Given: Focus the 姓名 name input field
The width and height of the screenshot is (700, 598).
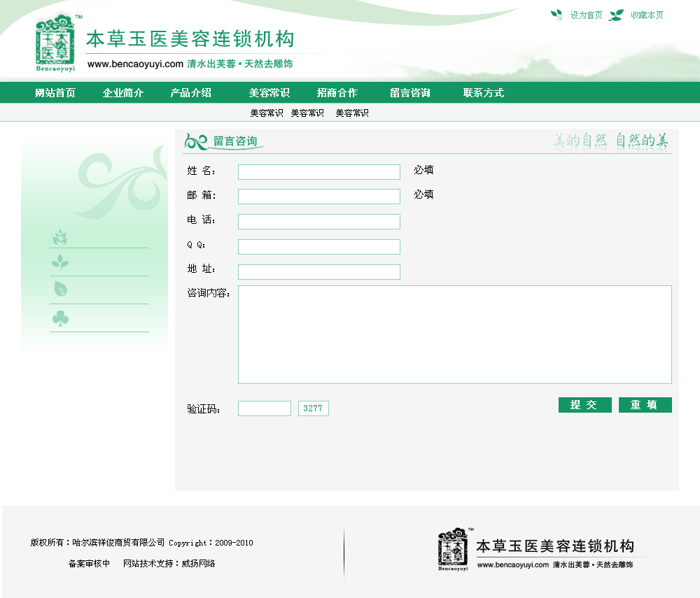Looking at the screenshot, I should pos(319,172).
